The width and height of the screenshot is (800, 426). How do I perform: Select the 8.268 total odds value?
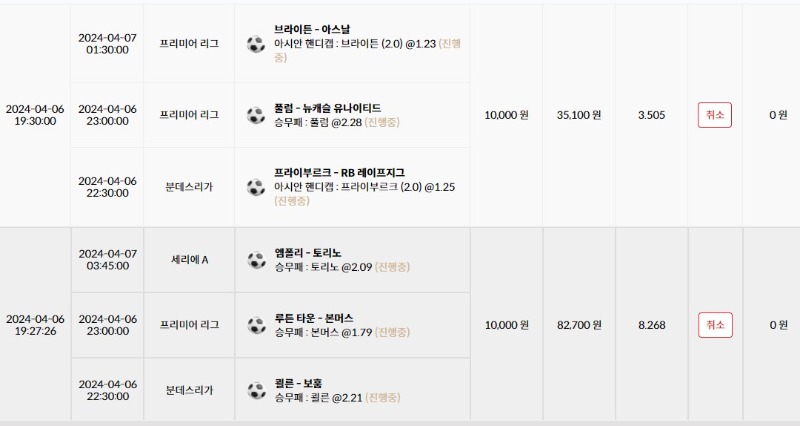[652, 325]
